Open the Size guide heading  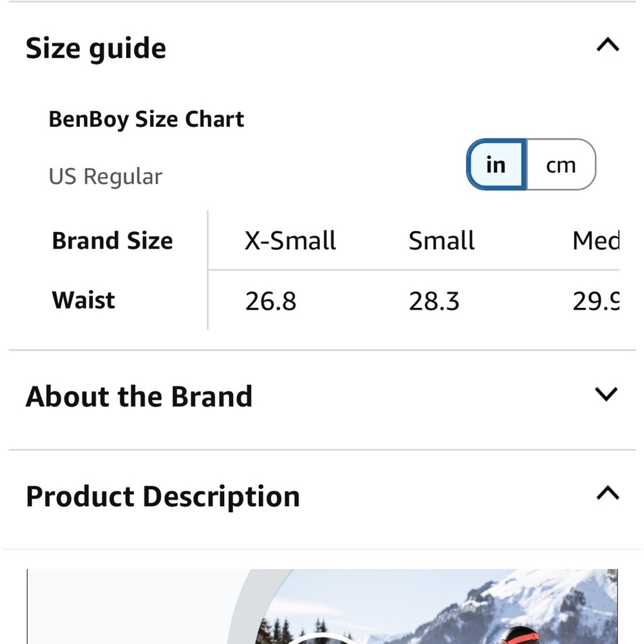point(96,47)
